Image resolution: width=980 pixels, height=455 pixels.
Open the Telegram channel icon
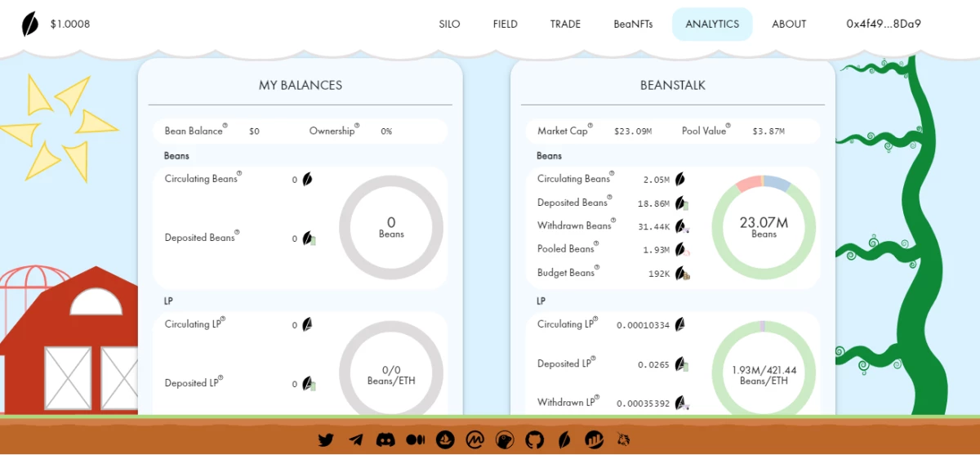point(356,440)
